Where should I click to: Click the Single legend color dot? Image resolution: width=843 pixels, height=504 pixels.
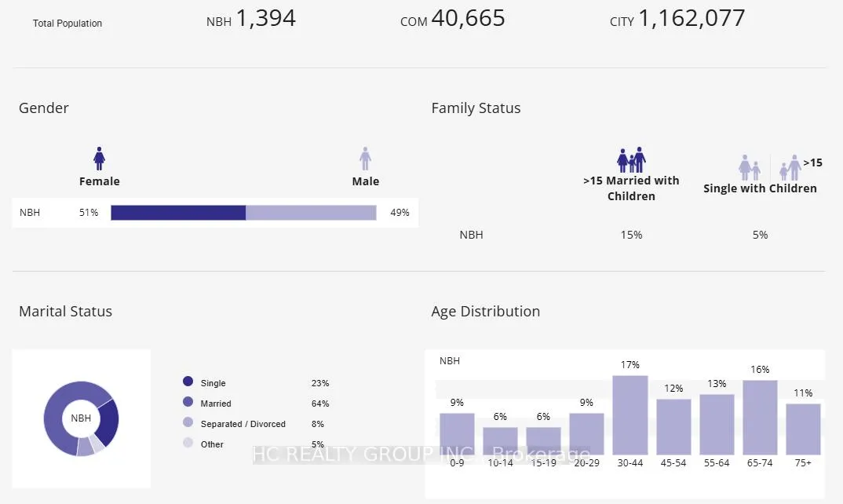pyautogui.click(x=188, y=382)
